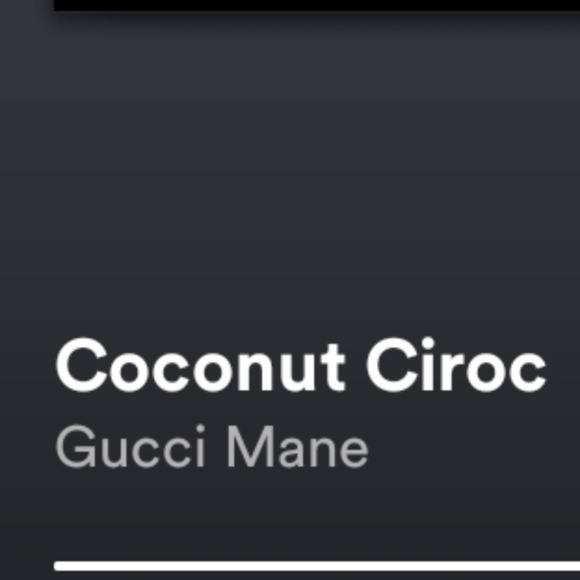This screenshot has width=580, height=580.
Task: Click the word Ciroc in the title
Action: [x=456, y=365]
